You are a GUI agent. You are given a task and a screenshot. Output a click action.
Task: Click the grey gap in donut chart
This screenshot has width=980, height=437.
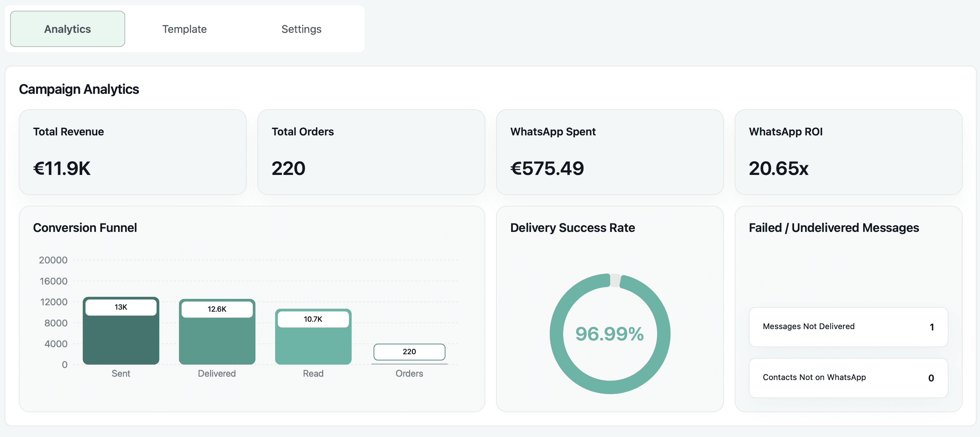coord(615,280)
